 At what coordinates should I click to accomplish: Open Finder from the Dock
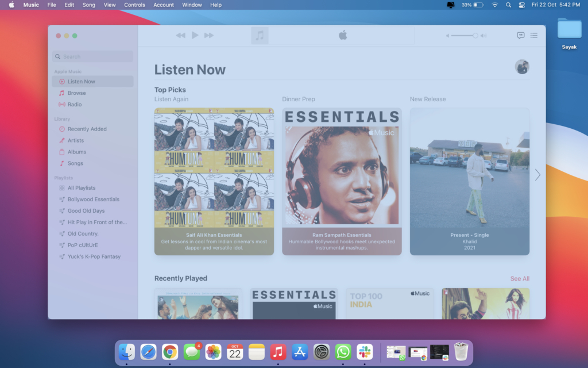click(x=127, y=352)
